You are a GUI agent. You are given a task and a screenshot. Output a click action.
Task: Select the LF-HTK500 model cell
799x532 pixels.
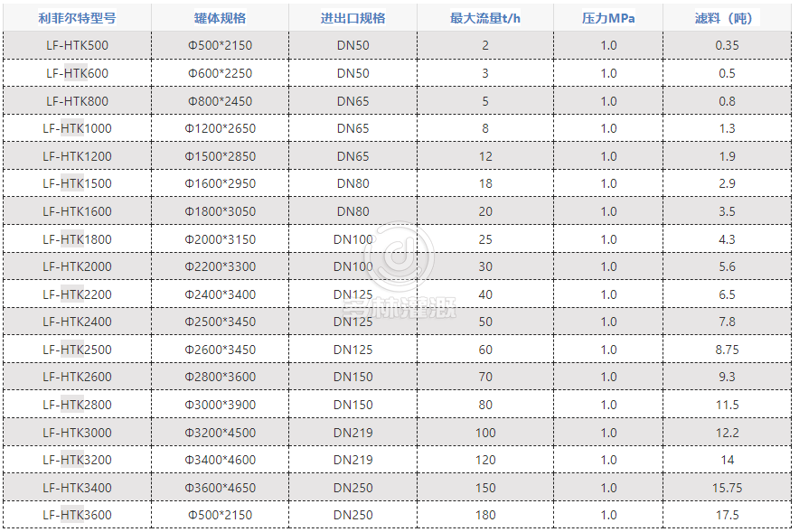point(77,45)
